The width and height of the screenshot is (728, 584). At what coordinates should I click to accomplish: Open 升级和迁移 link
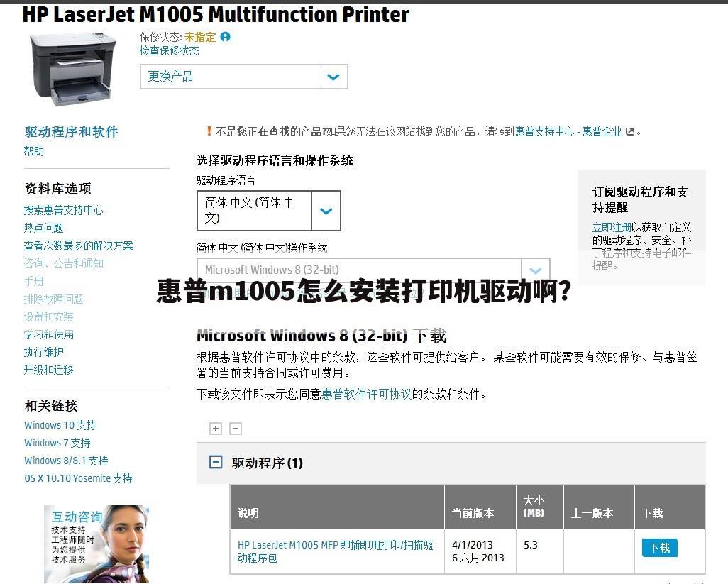click(49, 370)
